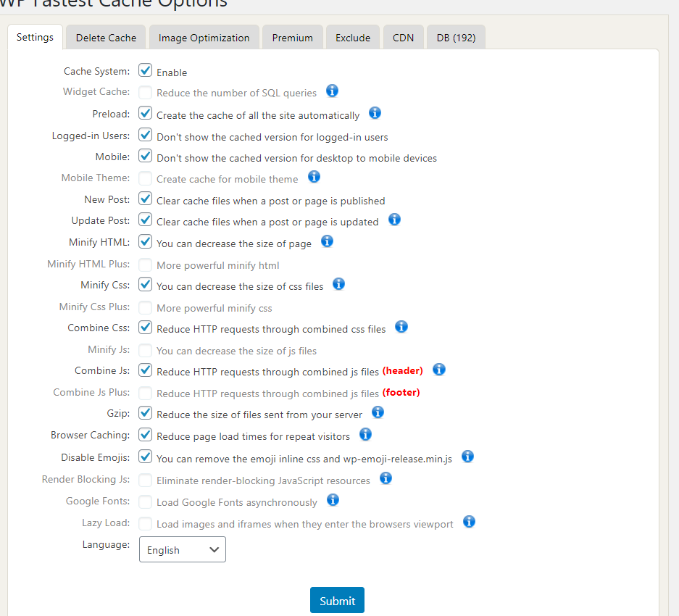Open the Delete Cache tab
The width and height of the screenshot is (679, 616).
tap(106, 38)
